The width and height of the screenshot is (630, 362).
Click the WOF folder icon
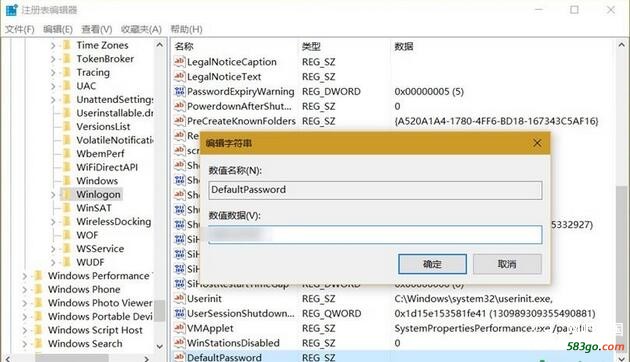[x=67, y=235]
